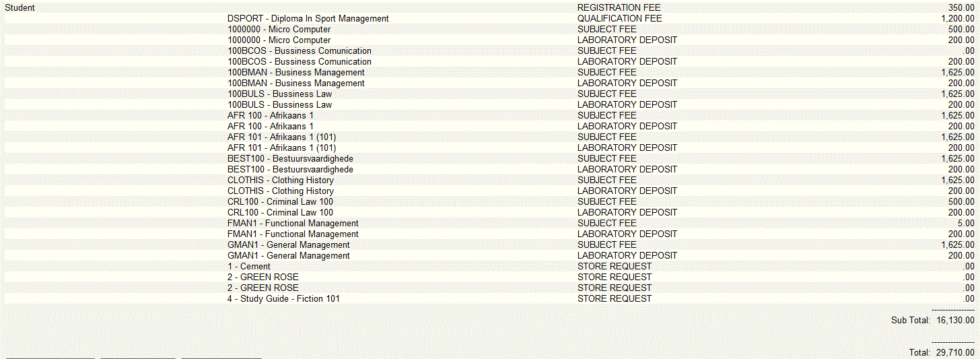Click the Total value 29,710.00
The height and width of the screenshot is (359, 980).
click(954, 353)
